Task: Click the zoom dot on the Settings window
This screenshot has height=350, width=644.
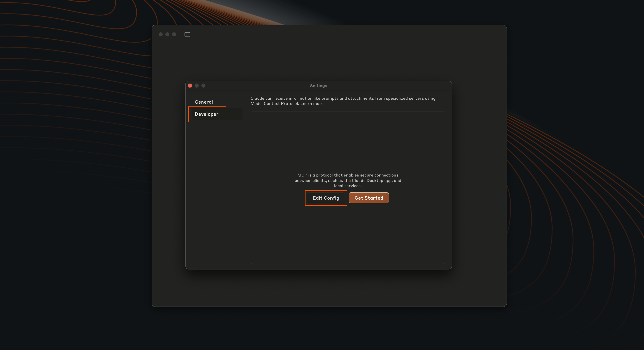Action: coord(203,86)
